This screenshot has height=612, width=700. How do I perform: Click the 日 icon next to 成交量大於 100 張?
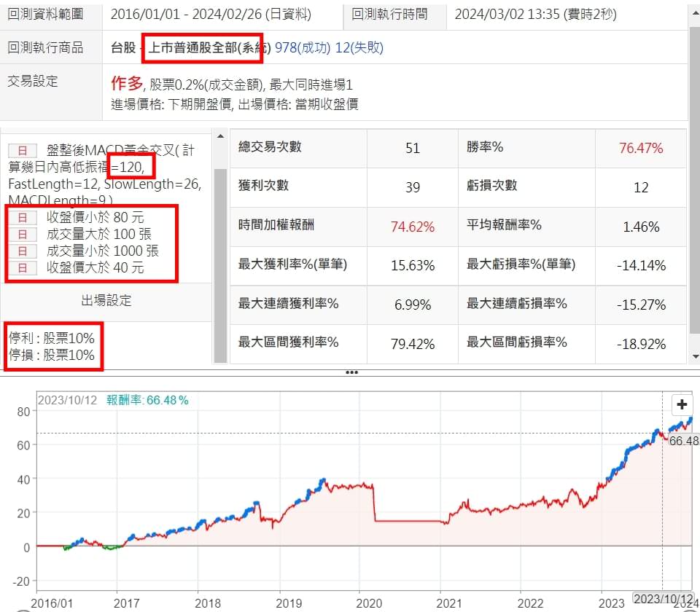(22, 234)
